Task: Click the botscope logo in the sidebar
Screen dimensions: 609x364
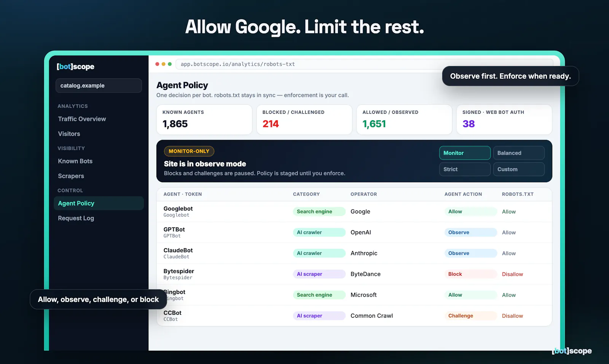Action: (75, 67)
